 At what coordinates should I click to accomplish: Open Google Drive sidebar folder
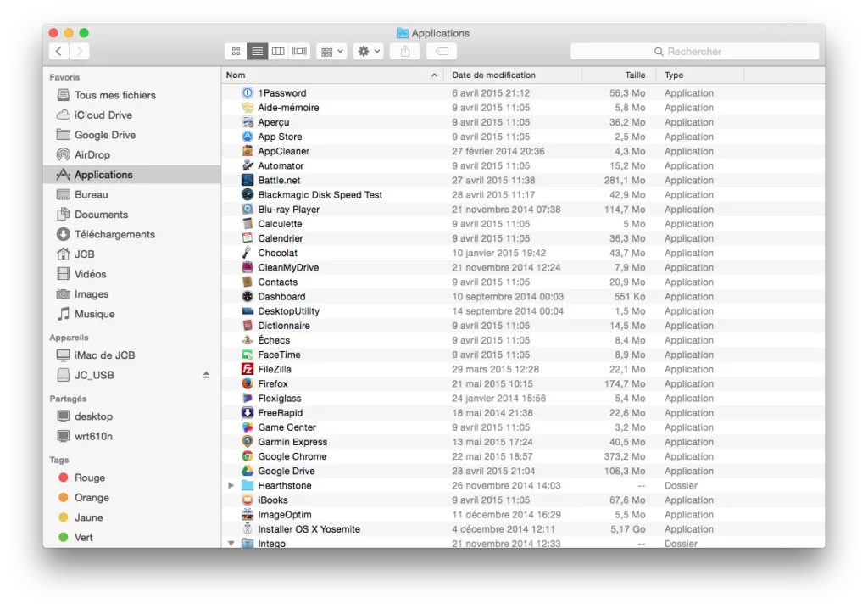[x=131, y=135]
